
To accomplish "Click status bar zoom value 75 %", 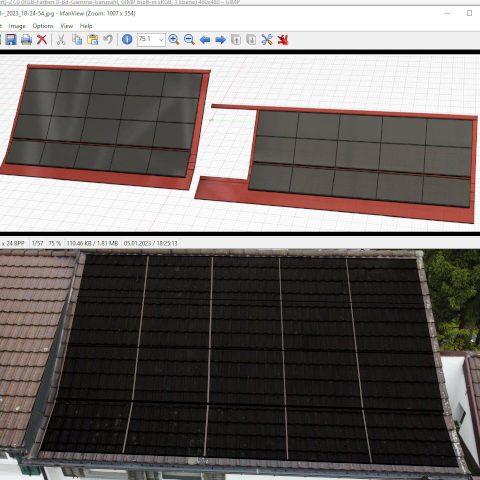I will point(55,244).
